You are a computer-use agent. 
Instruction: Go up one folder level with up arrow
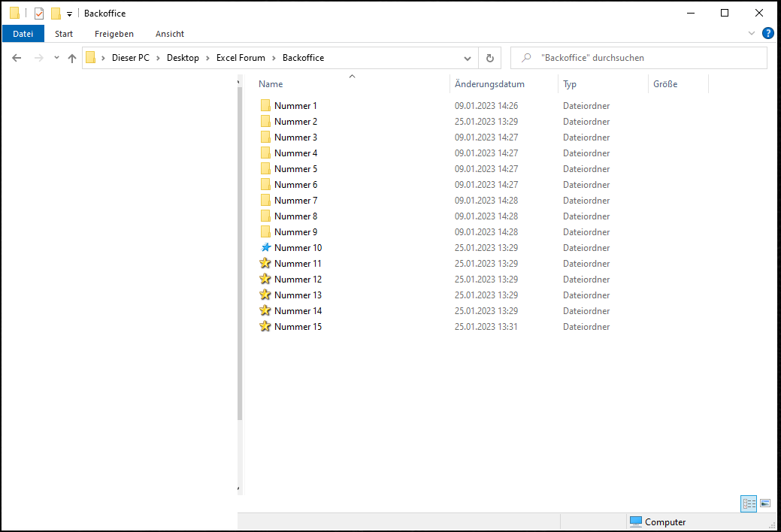tap(72, 58)
